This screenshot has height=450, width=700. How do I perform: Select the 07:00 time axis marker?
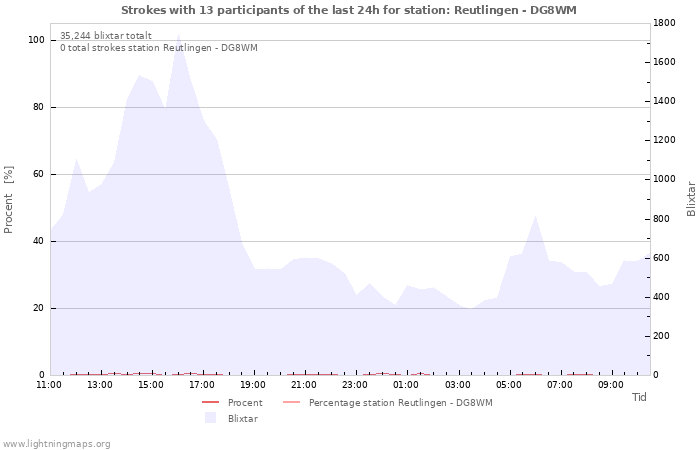(x=560, y=384)
